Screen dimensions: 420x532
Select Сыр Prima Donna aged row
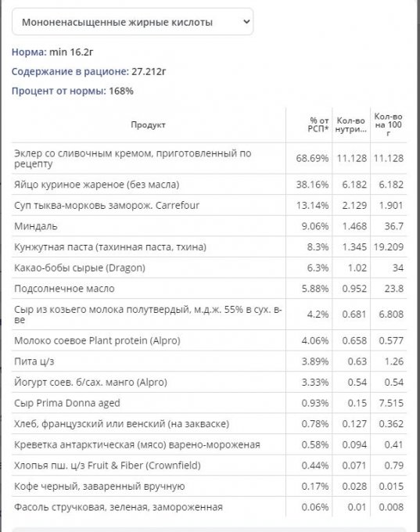click(209, 403)
